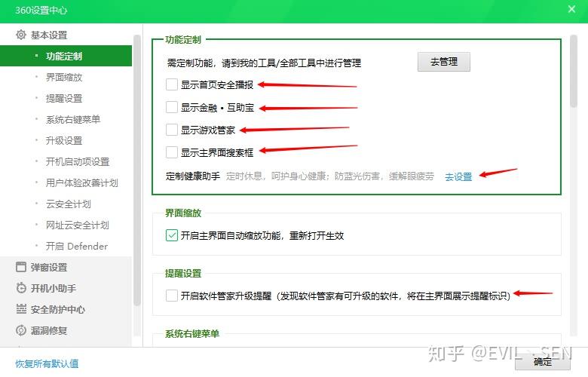Enable 显示首页安全播报 checkbox
588x377 pixels.
[172, 84]
